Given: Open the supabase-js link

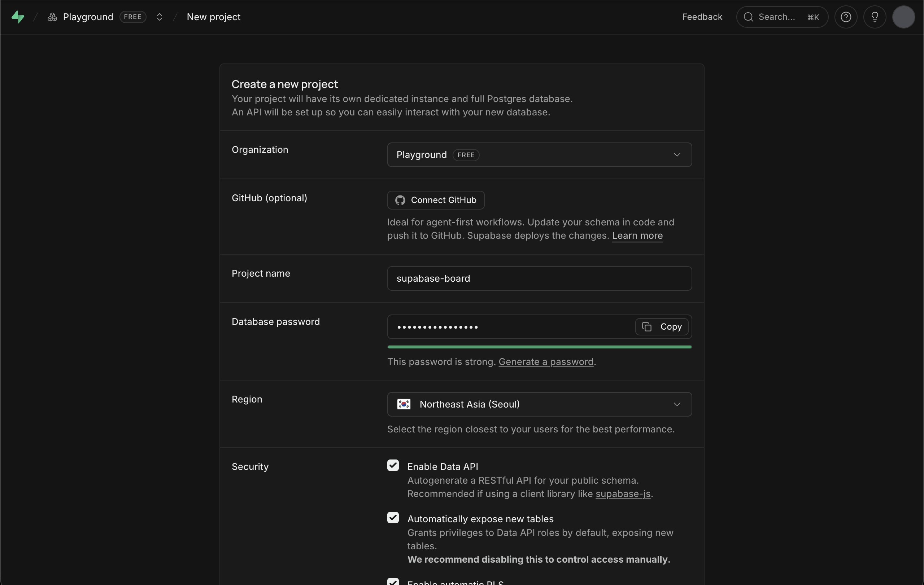Looking at the screenshot, I should click(x=623, y=493).
